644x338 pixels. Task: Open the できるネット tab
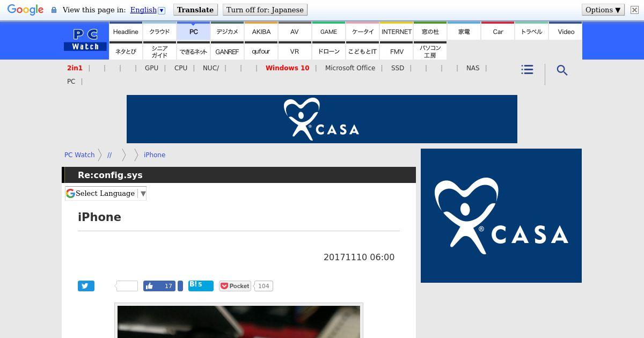pyautogui.click(x=193, y=51)
